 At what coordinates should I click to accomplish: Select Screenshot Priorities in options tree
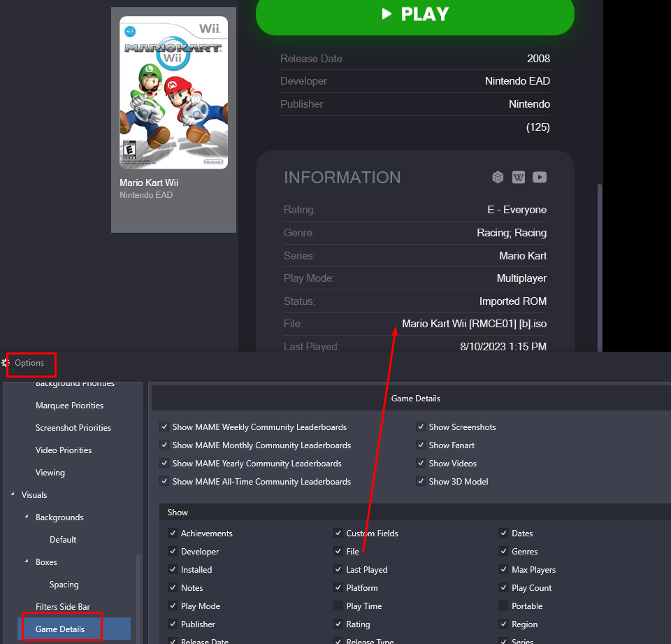click(x=73, y=428)
